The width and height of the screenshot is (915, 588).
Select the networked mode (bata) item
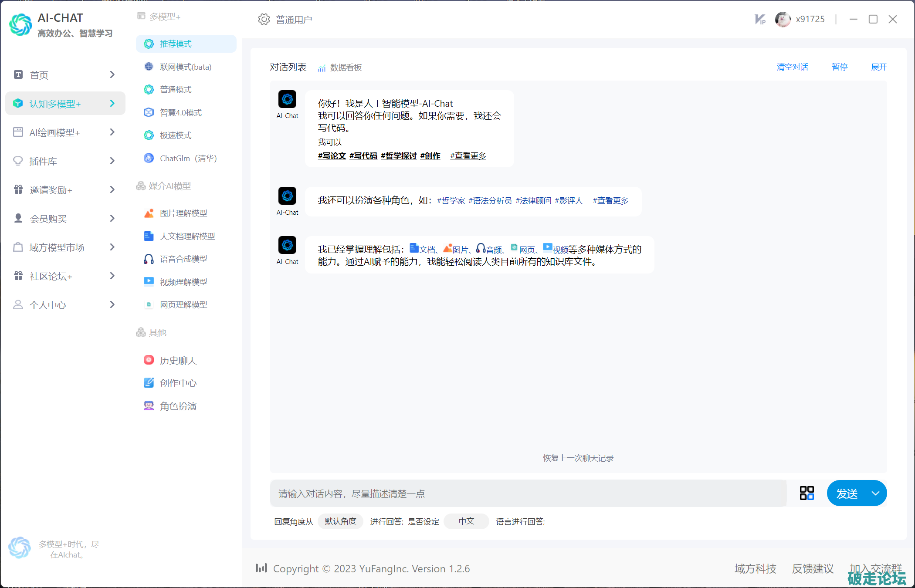185,67
